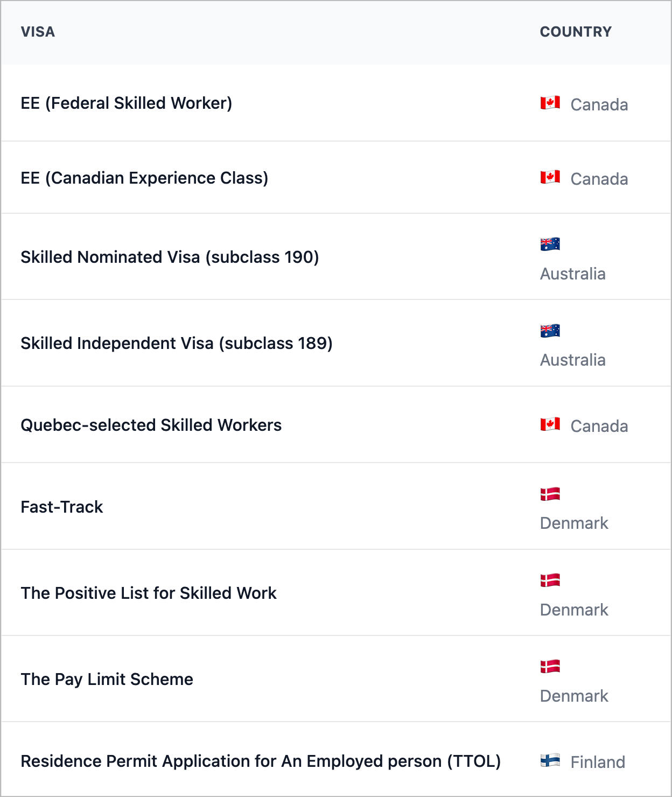Open The Pay Limit Scheme entry
The height and width of the screenshot is (797, 672).
coord(107,679)
